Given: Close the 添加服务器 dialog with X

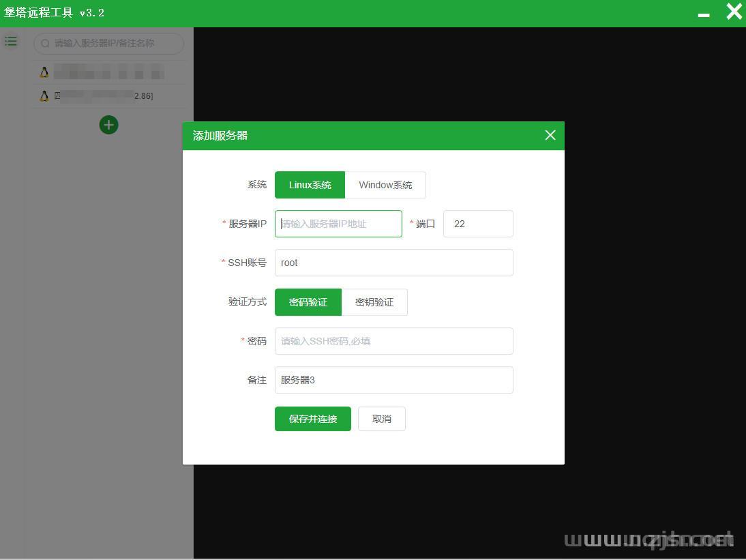Looking at the screenshot, I should click(550, 135).
